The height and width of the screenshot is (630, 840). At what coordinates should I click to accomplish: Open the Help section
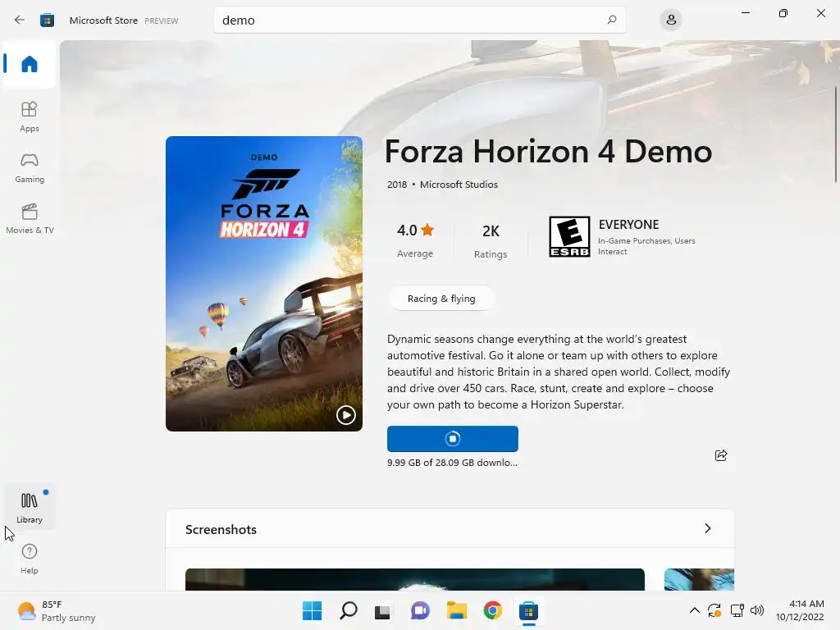click(x=30, y=559)
